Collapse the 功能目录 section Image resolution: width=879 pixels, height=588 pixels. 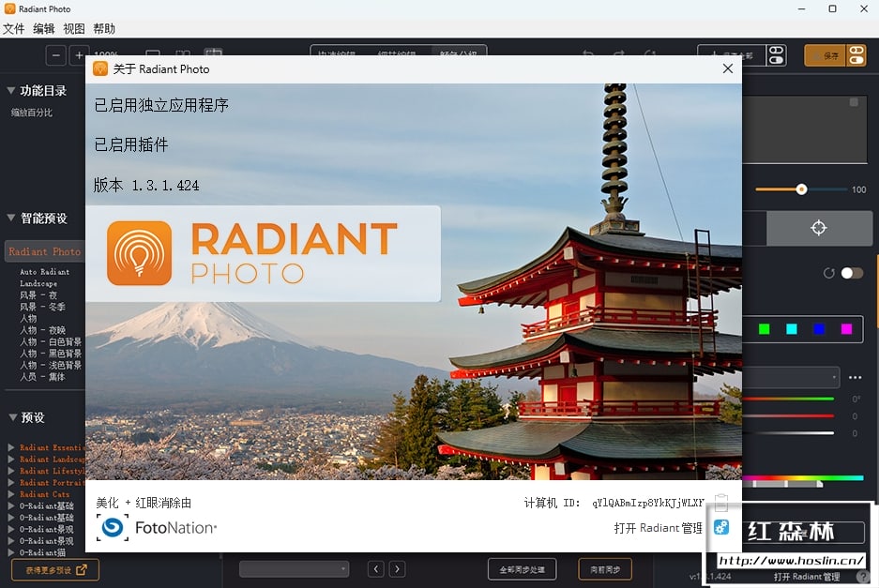pyautogui.click(x=10, y=90)
